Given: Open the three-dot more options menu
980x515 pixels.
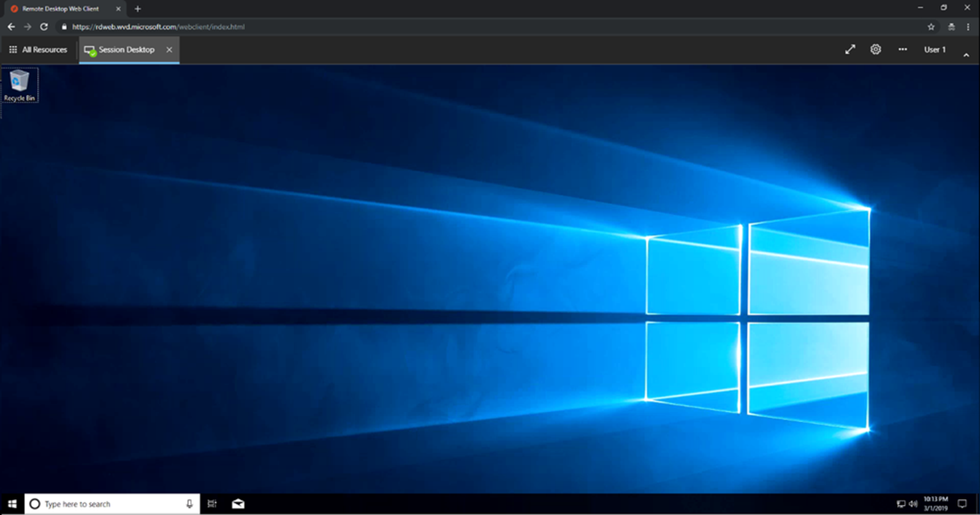Looking at the screenshot, I should (x=903, y=50).
